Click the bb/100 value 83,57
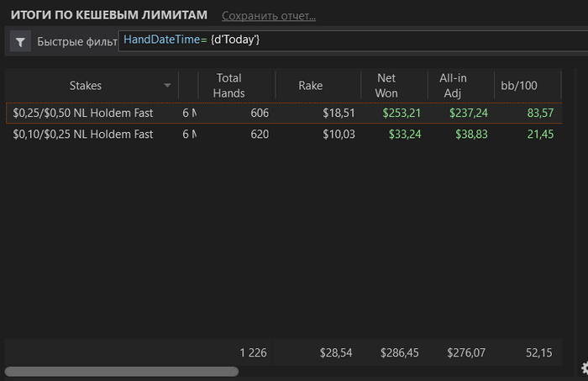Image resolution: width=588 pixels, height=381 pixels. 537,113
